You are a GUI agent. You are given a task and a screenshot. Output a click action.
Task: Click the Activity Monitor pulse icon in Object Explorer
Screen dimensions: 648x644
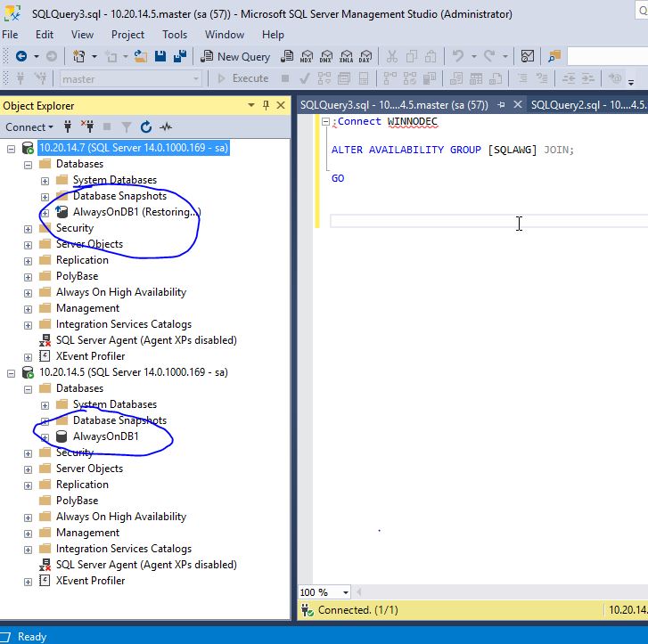(x=166, y=126)
